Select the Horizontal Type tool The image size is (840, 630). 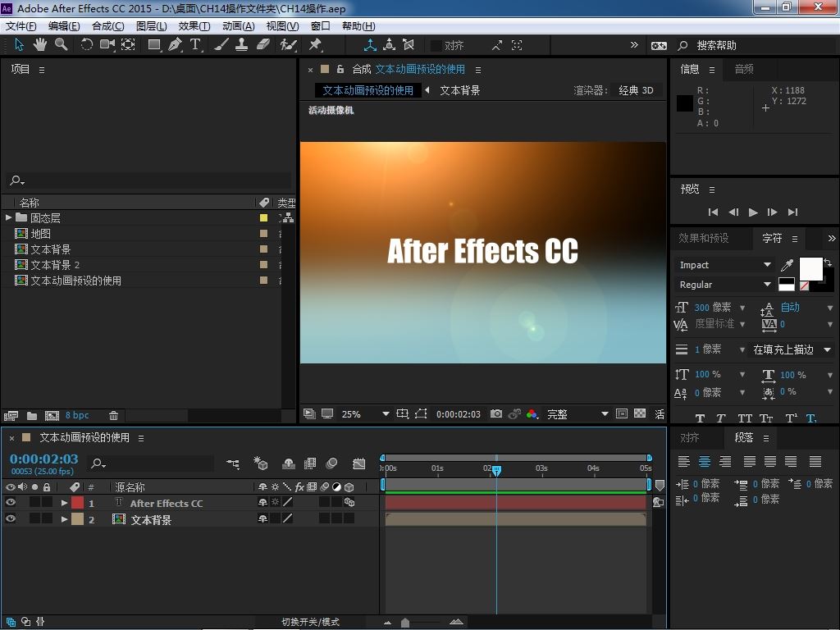pos(195,45)
